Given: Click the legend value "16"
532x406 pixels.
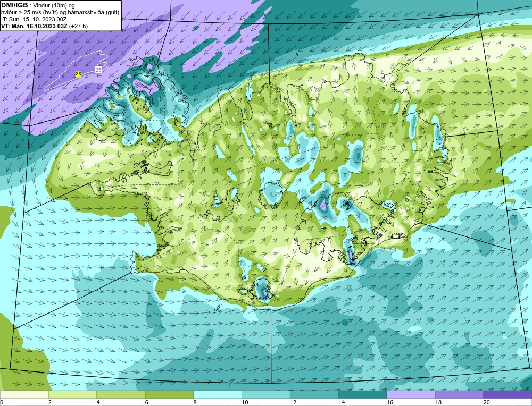Looking at the screenshot, I should 390,402.
